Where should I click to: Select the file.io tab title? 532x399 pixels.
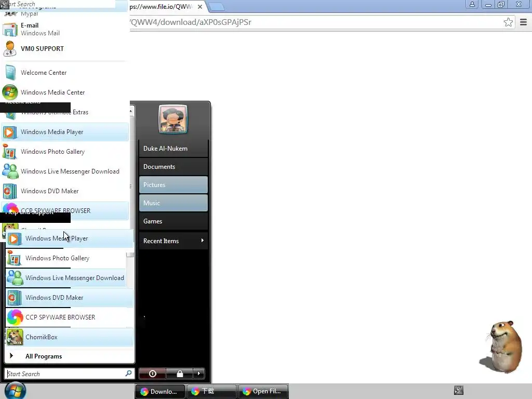pyautogui.click(x=162, y=6)
